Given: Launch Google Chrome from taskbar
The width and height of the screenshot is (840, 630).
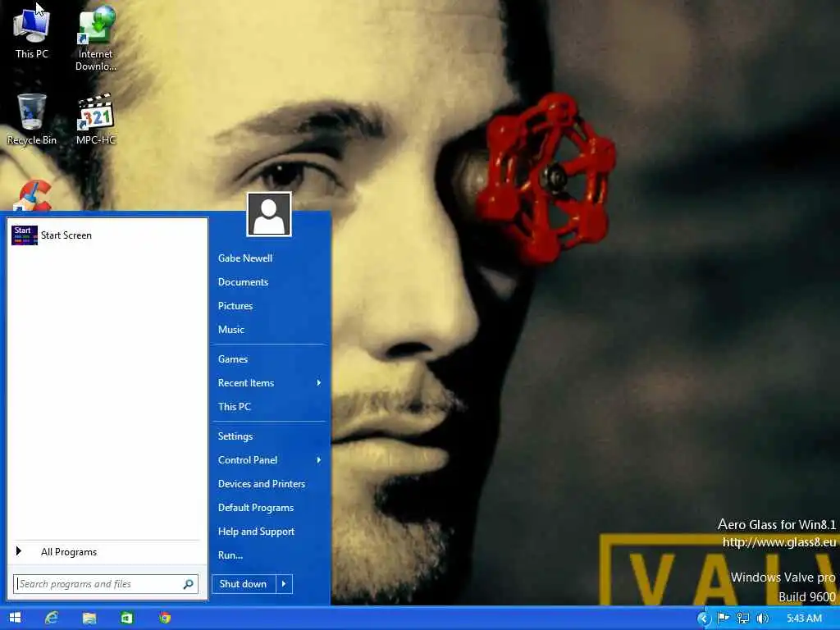Looking at the screenshot, I should click(x=164, y=618).
